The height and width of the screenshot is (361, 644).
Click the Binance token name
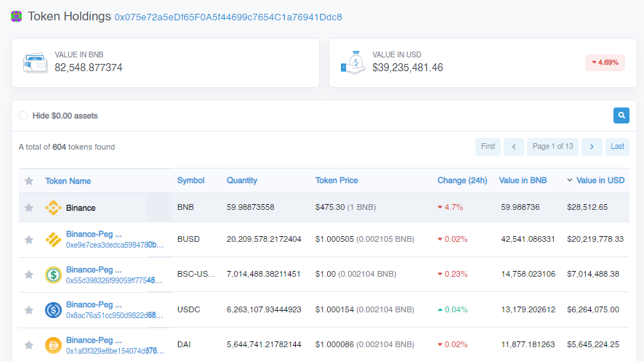click(x=81, y=208)
